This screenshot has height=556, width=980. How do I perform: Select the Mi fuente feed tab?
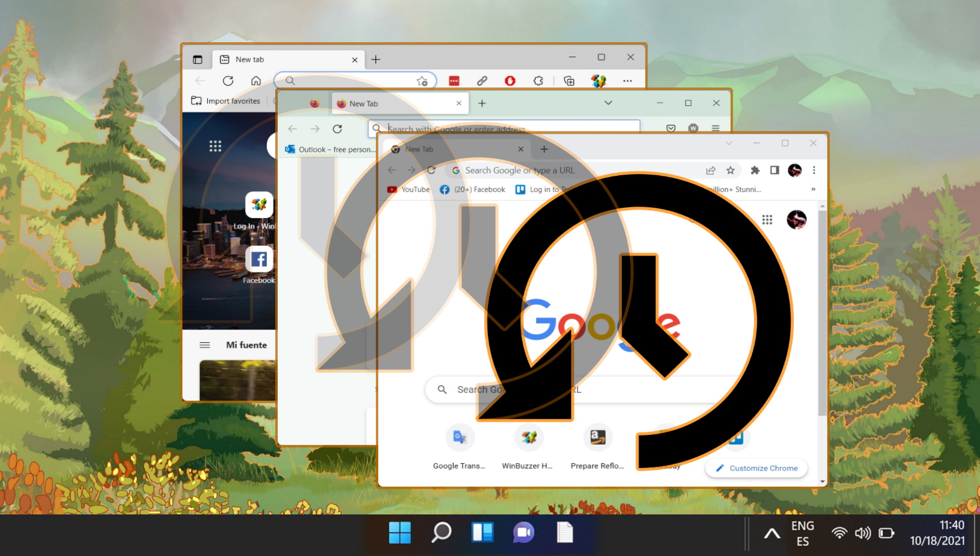pos(246,345)
